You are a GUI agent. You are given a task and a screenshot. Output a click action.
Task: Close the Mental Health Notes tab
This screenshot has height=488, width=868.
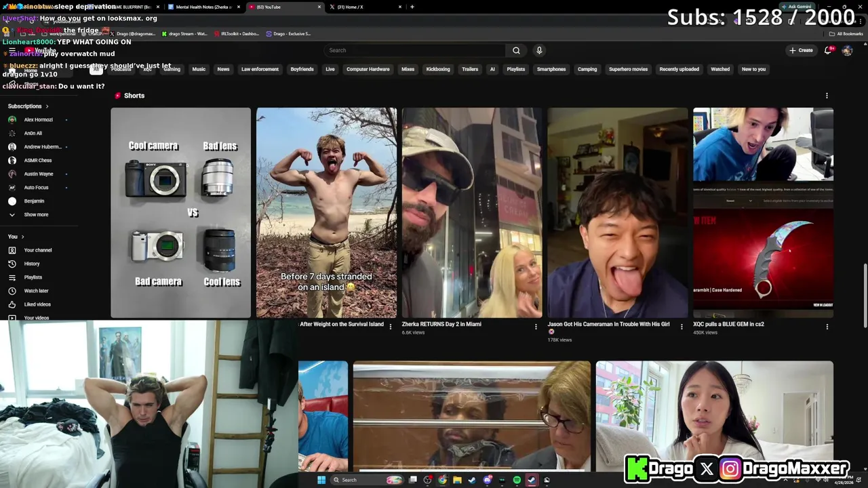tap(239, 7)
